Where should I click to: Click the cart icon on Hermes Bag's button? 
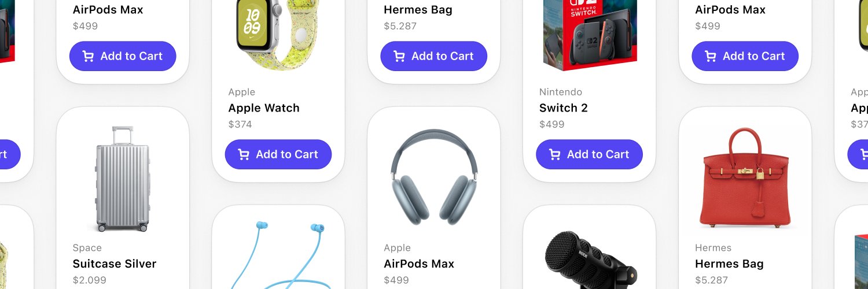coord(399,56)
